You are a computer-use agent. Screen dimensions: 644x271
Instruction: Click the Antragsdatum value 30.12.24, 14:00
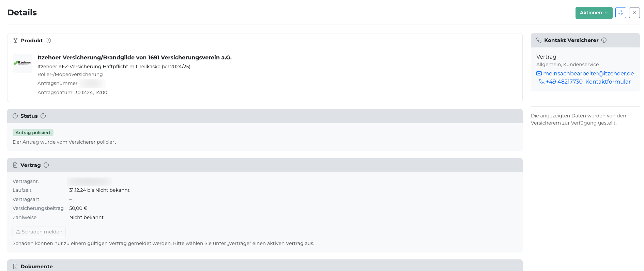(91, 92)
